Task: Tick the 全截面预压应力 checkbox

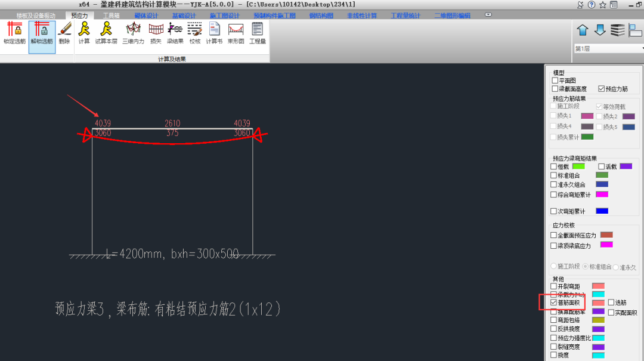Action: [x=553, y=235]
